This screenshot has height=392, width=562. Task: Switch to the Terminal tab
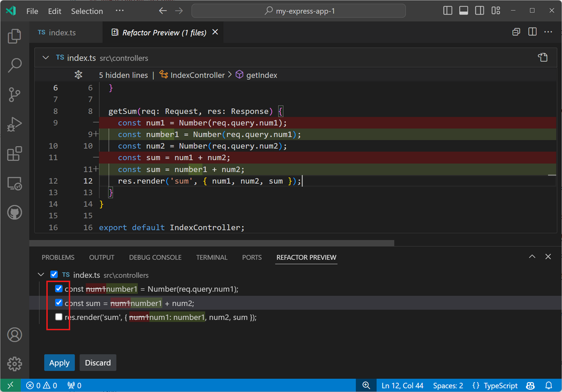coord(212,257)
